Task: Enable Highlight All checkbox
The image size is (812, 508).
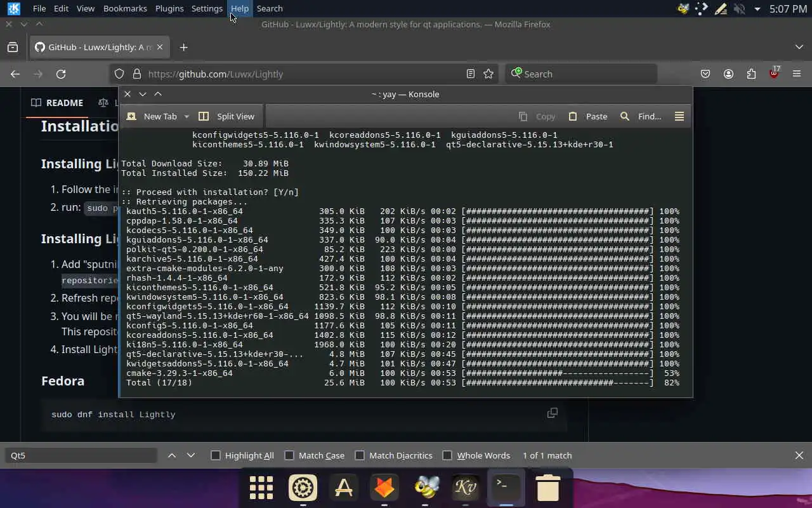Action: (216, 455)
